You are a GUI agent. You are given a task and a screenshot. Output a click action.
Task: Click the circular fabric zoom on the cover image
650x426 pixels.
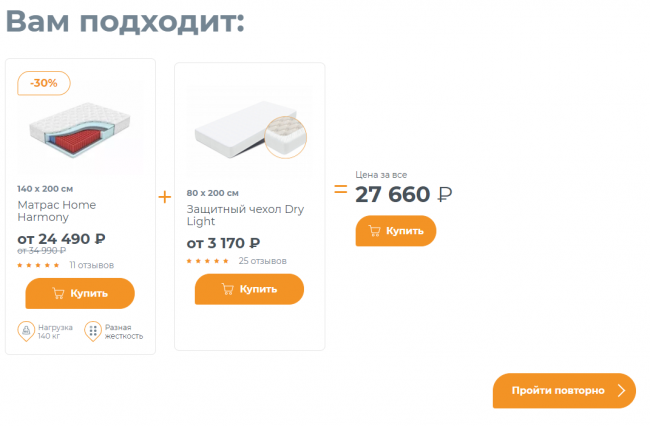pos(287,140)
